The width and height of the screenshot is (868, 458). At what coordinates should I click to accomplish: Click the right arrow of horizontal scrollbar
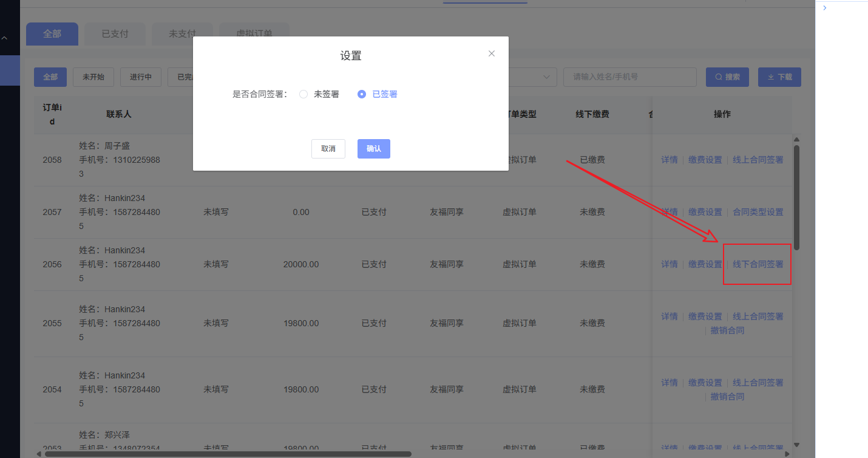(787, 454)
